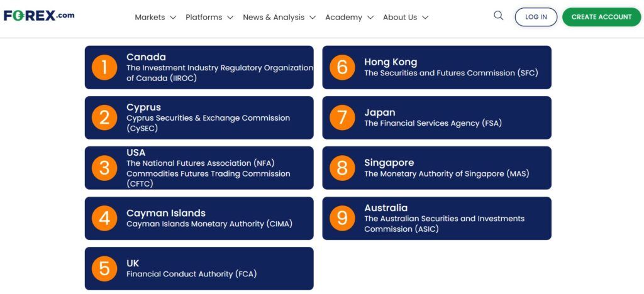644x294 pixels.
Task: Expand the Markets dropdown chevron
Action: (x=173, y=18)
